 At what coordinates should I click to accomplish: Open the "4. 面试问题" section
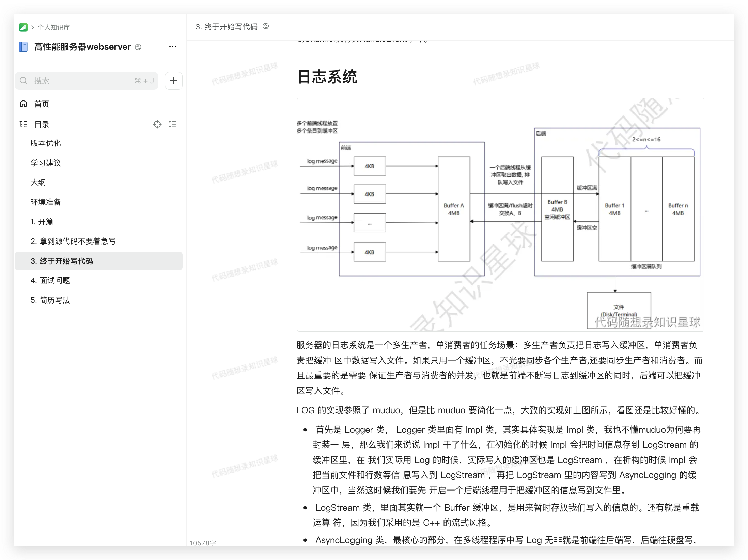[x=51, y=280]
